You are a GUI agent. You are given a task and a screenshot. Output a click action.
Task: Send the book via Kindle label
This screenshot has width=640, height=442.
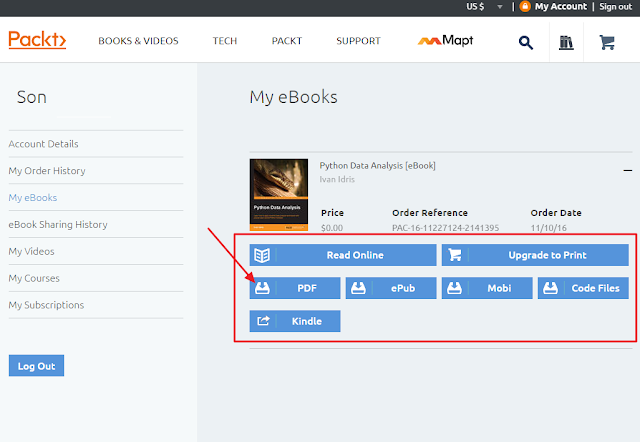[307, 321]
